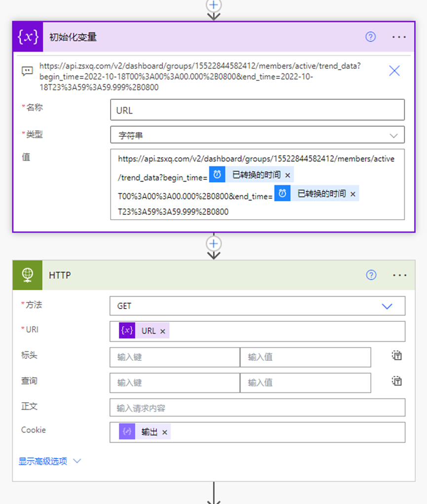427x504 pixels.
Task: Click the clock icon on the second 已转换的时间 token
Action: pos(282,193)
